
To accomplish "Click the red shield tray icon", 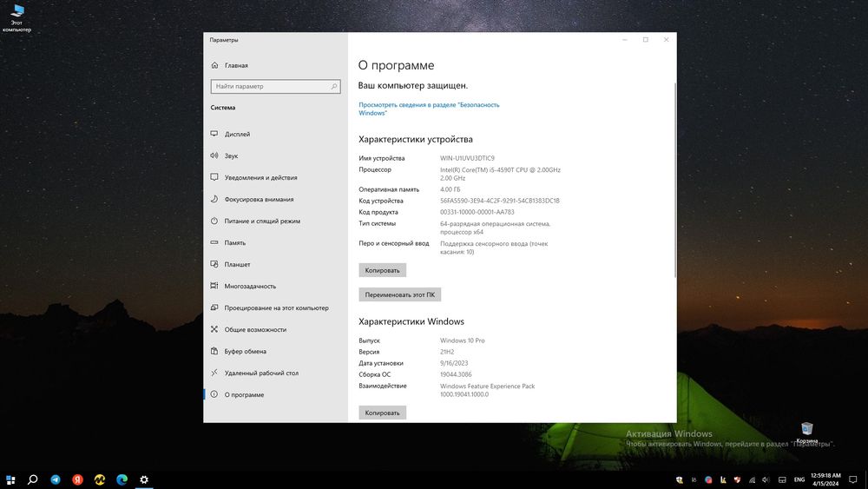I will (x=737, y=479).
